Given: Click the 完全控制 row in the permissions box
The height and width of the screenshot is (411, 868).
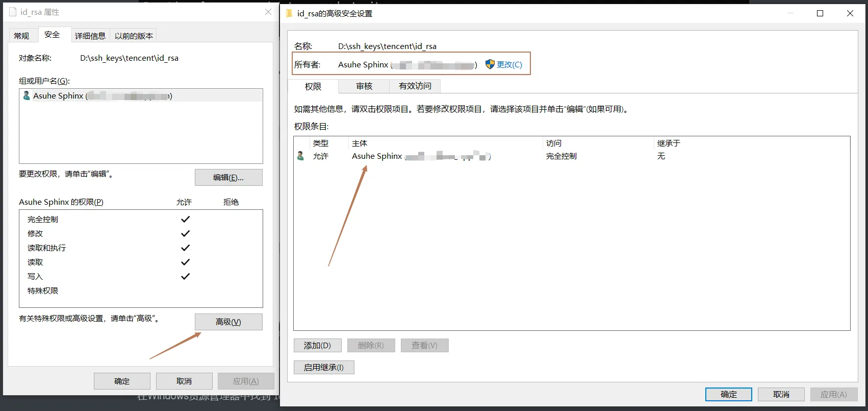Looking at the screenshot, I should [x=141, y=220].
